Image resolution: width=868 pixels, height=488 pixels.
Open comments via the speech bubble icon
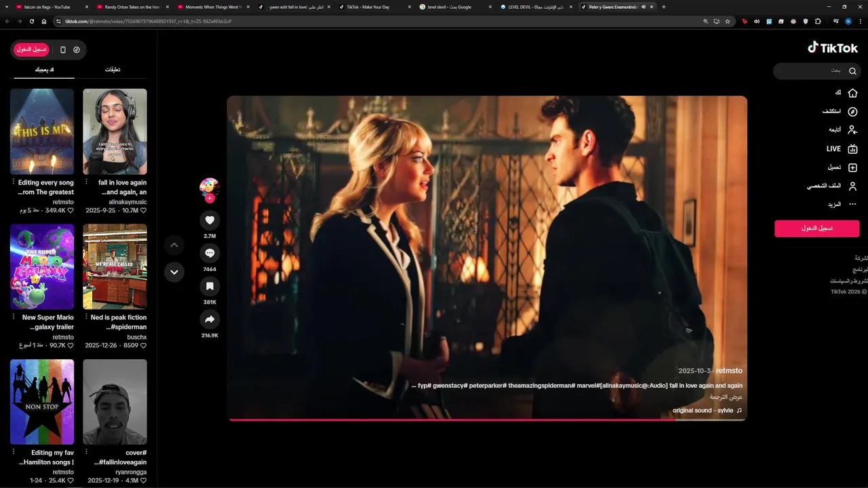coord(210,253)
